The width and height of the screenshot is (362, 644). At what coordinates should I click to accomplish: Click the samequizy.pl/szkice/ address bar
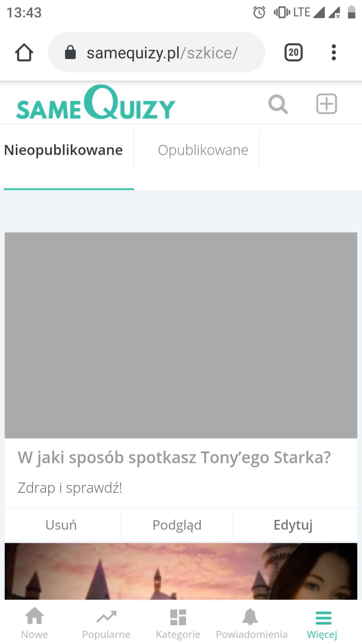[x=157, y=52]
